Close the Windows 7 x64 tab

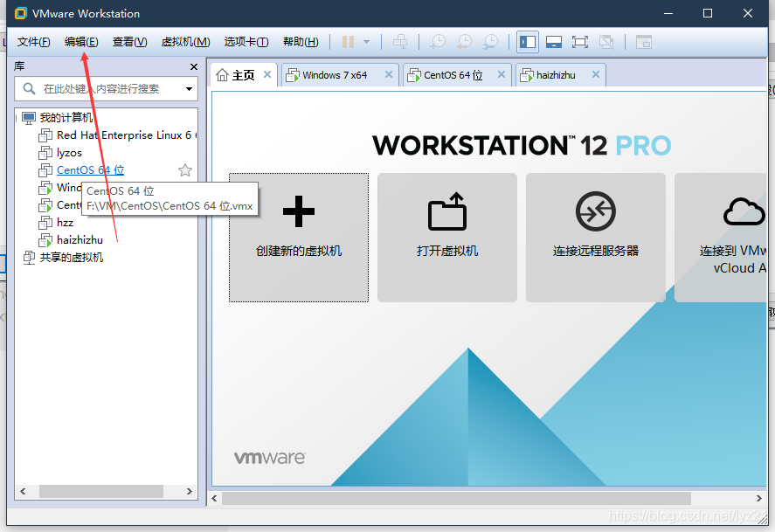point(389,74)
